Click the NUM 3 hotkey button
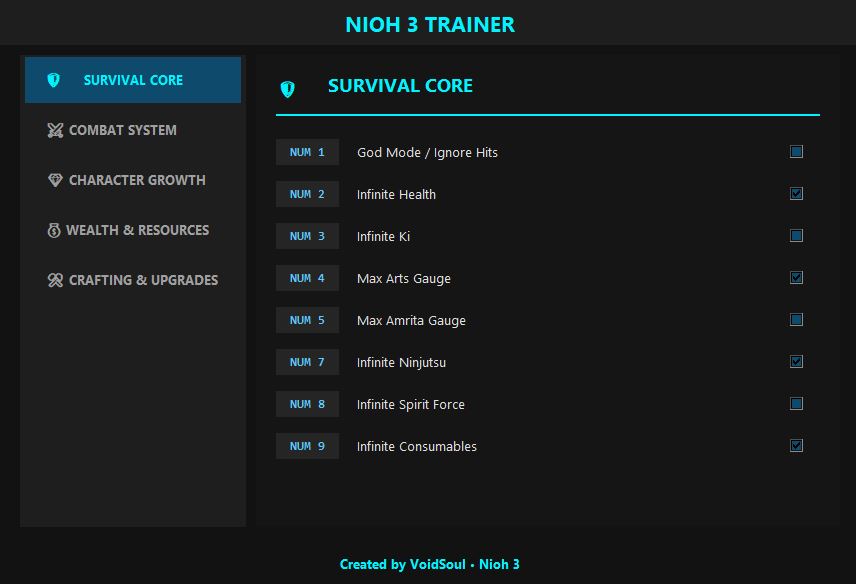856x584 pixels. point(307,236)
